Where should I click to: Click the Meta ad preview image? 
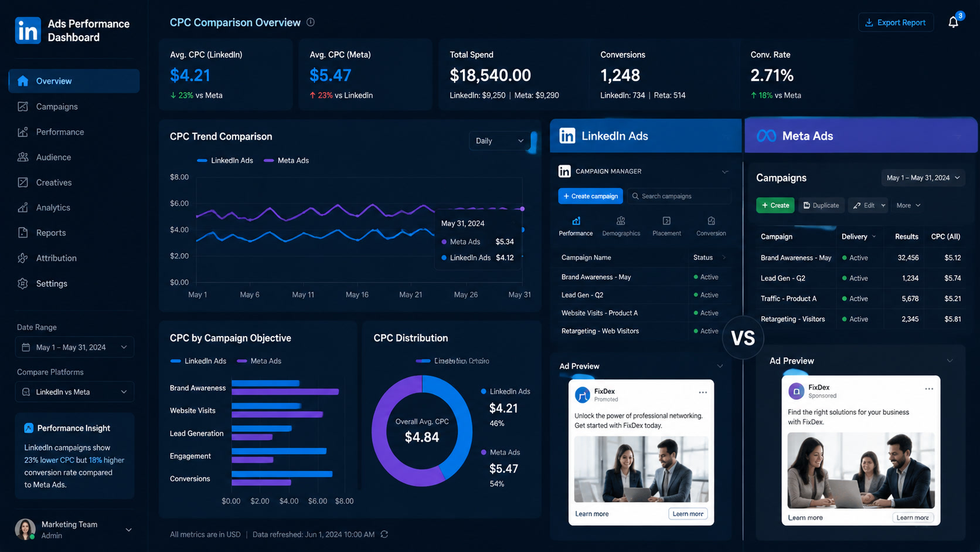[x=861, y=470]
